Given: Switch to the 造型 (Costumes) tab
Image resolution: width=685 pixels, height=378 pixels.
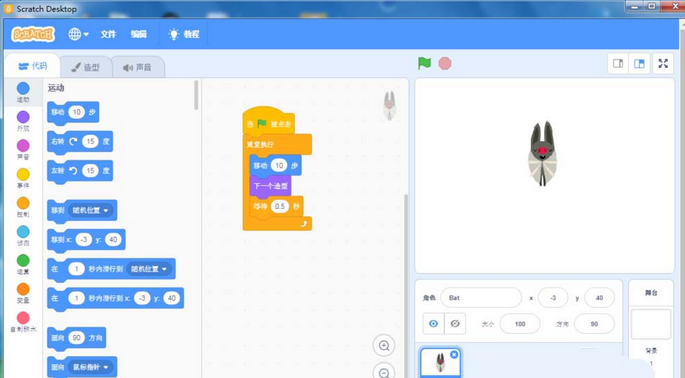Looking at the screenshot, I should coord(86,67).
